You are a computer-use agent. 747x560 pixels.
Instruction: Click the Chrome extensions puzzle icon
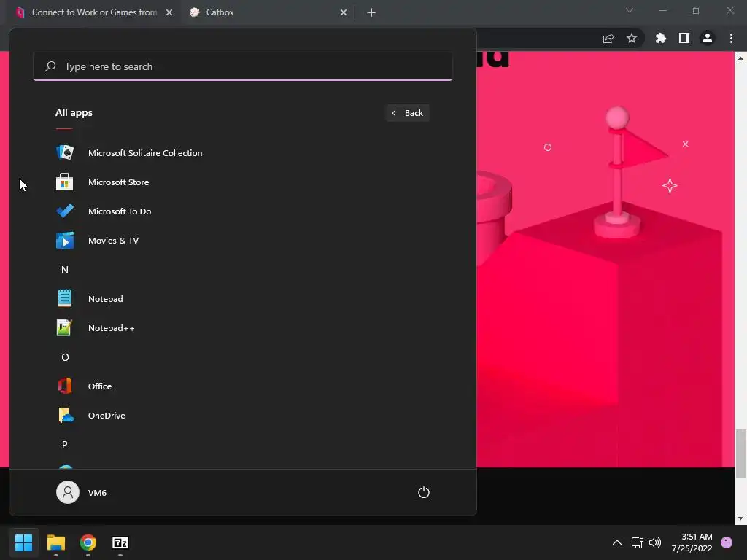[660, 38]
